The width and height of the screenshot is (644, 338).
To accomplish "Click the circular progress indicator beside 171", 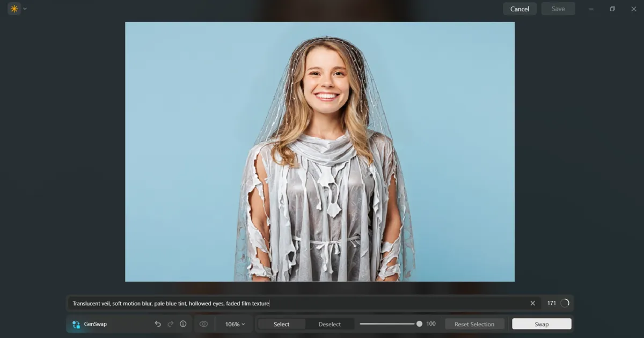I will (x=565, y=303).
